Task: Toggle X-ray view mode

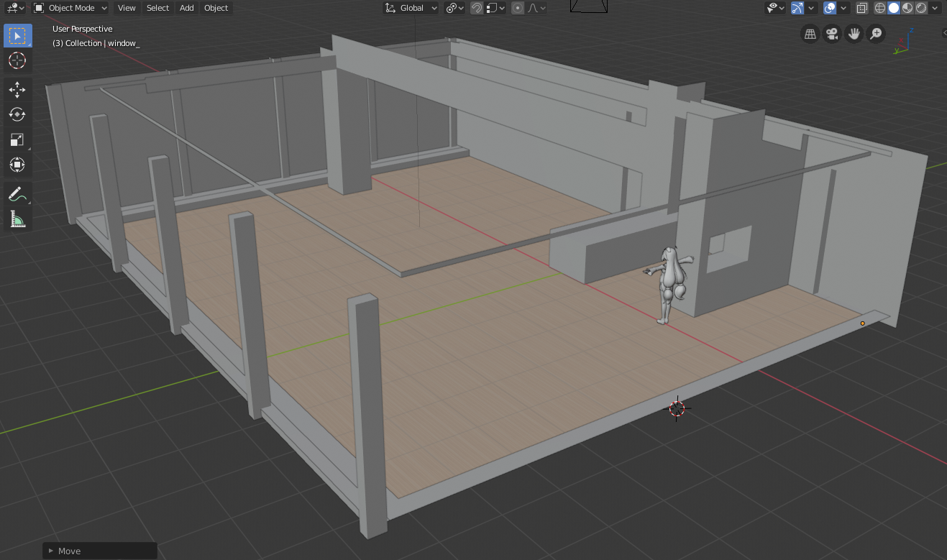Action: (x=862, y=8)
